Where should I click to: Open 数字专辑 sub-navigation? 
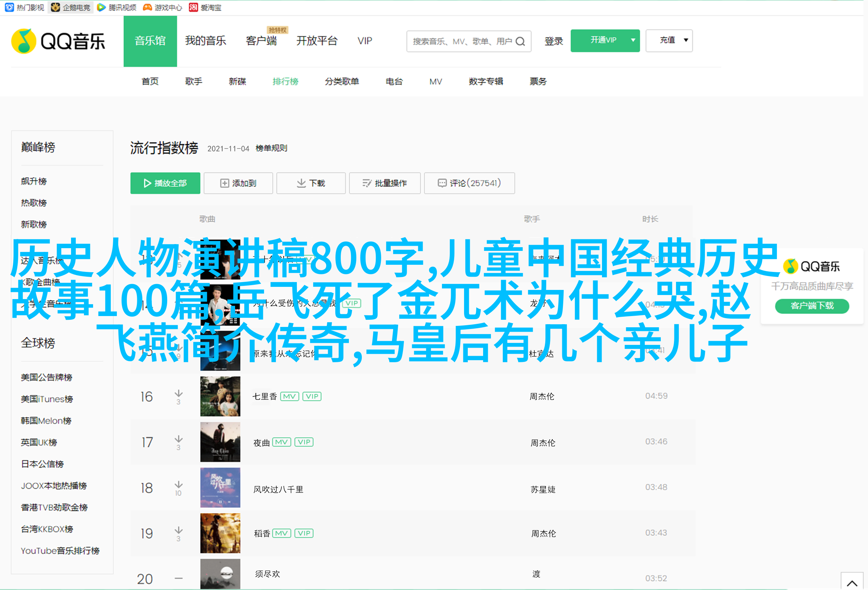point(486,81)
